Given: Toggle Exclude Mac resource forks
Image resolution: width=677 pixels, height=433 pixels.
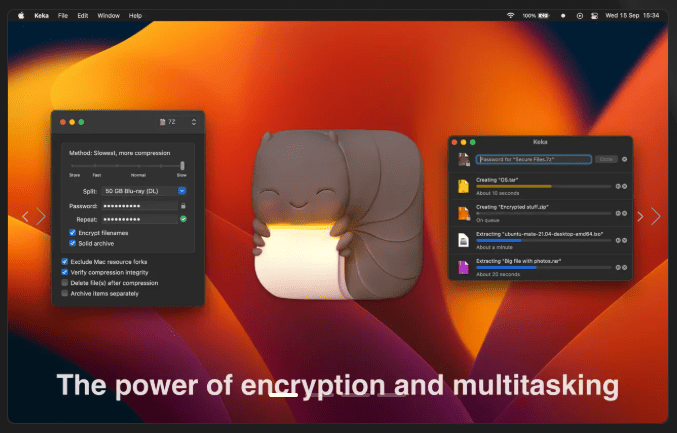Looking at the screenshot, I should 65,262.
